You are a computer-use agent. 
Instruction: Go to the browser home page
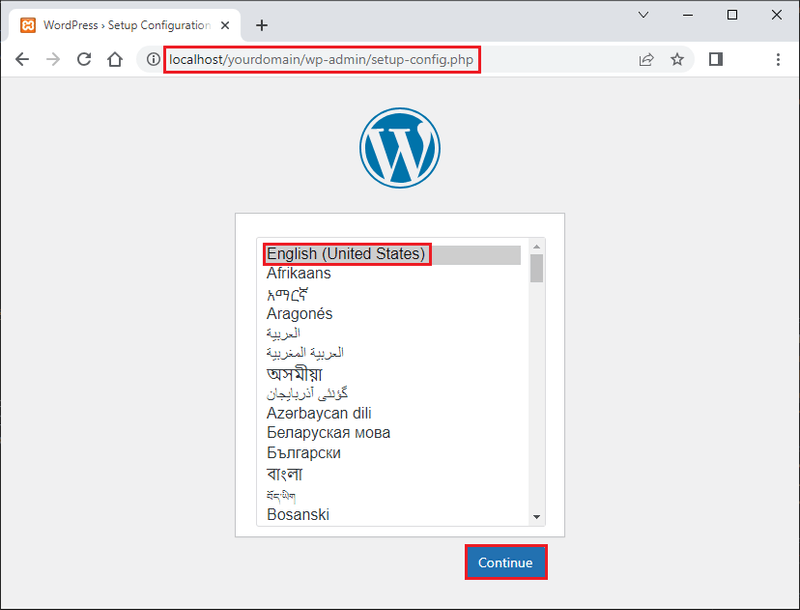[x=114, y=59]
